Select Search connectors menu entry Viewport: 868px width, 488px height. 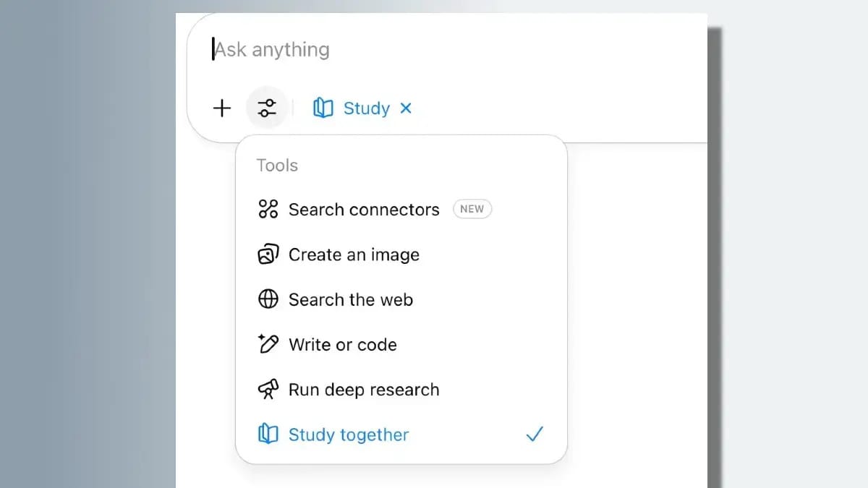pyautogui.click(x=401, y=210)
